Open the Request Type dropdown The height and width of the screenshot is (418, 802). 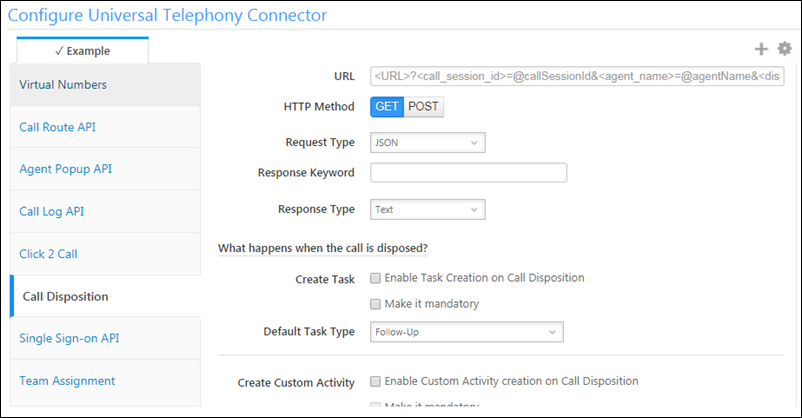click(x=427, y=143)
